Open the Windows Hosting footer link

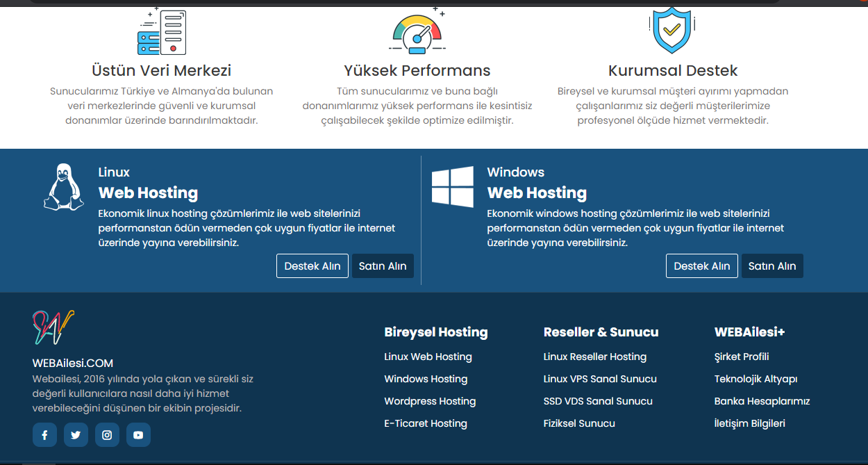pos(426,379)
